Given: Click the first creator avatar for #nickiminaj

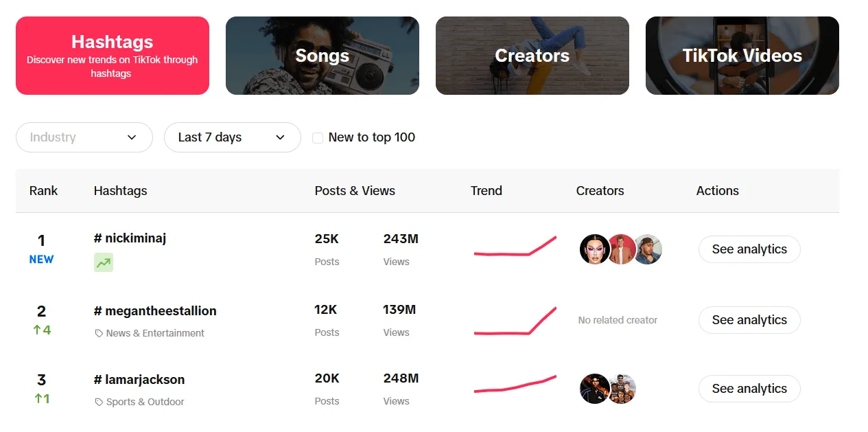Looking at the screenshot, I should tap(594, 249).
